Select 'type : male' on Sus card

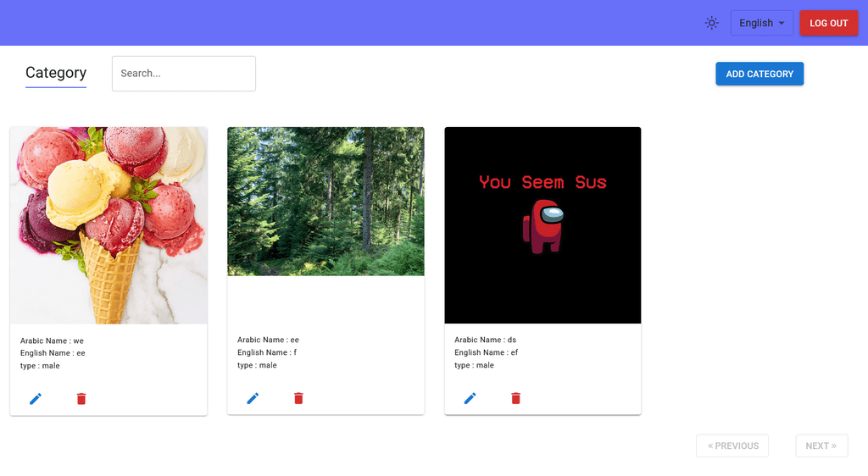pos(474,365)
